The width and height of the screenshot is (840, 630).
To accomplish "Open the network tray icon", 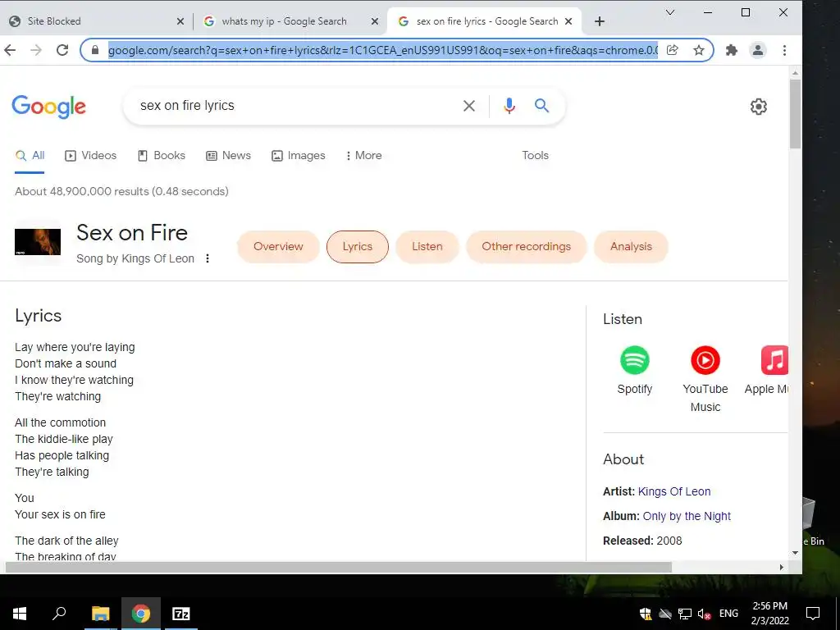I will tap(685, 614).
